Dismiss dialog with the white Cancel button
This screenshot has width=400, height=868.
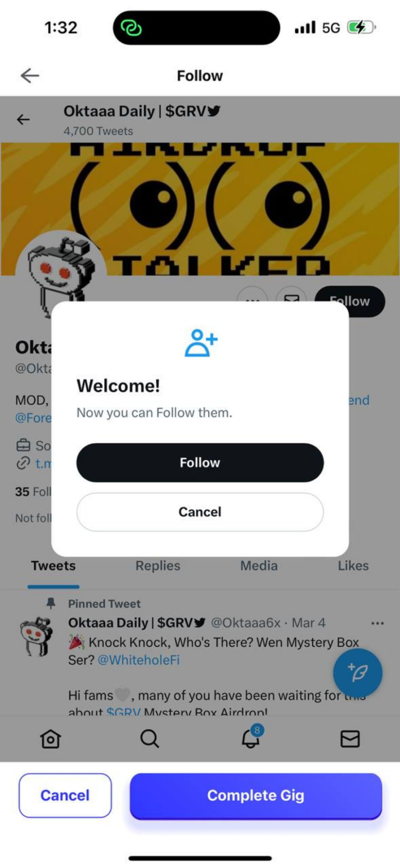[x=200, y=512]
